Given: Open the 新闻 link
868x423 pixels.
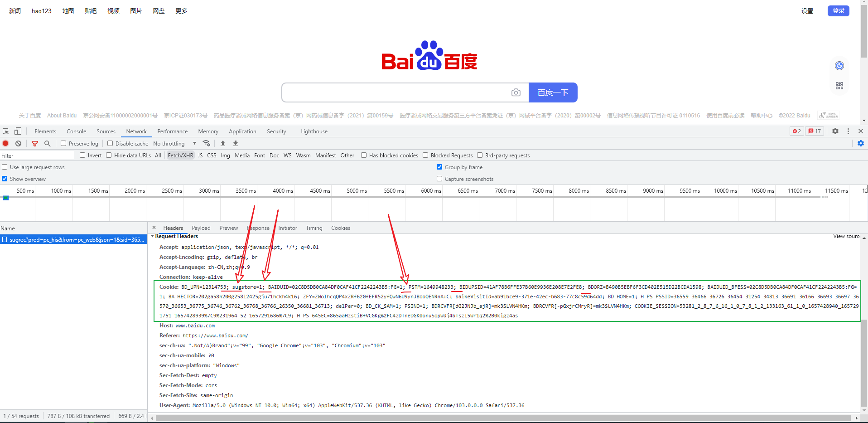Looking at the screenshot, I should pyautogui.click(x=15, y=11).
